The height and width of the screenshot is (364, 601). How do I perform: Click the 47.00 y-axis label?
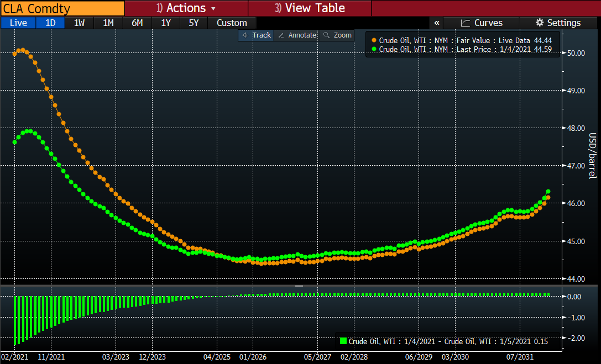[576, 166]
